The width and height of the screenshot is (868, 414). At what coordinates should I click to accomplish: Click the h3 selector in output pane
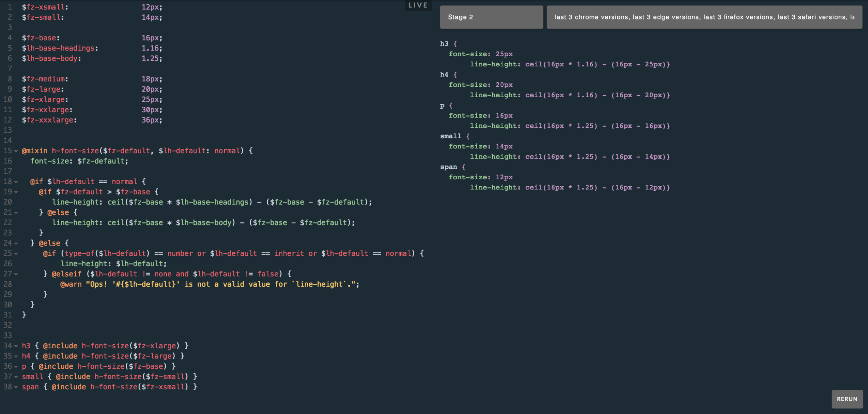click(x=444, y=44)
